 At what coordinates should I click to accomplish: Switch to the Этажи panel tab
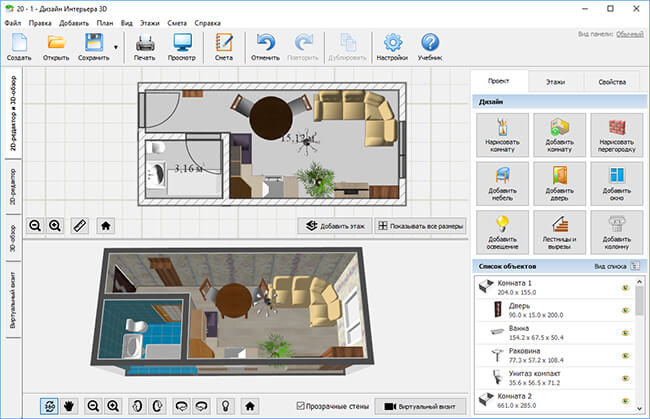click(555, 82)
